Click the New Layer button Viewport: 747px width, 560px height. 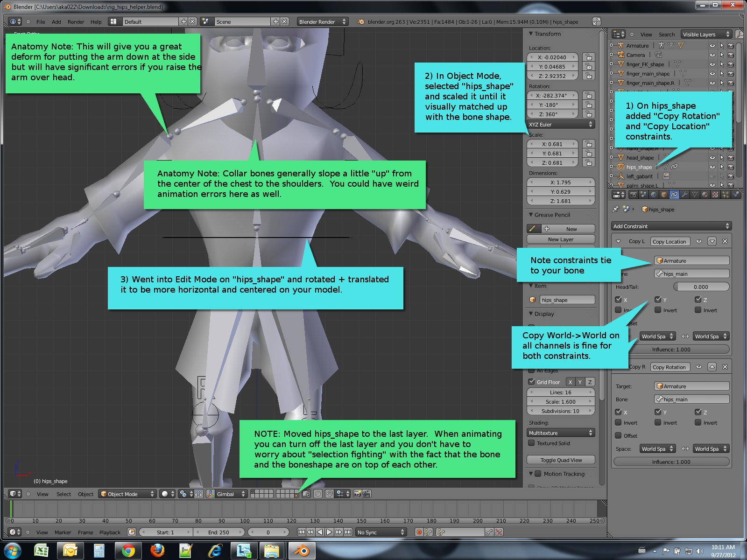[x=561, y=239]
